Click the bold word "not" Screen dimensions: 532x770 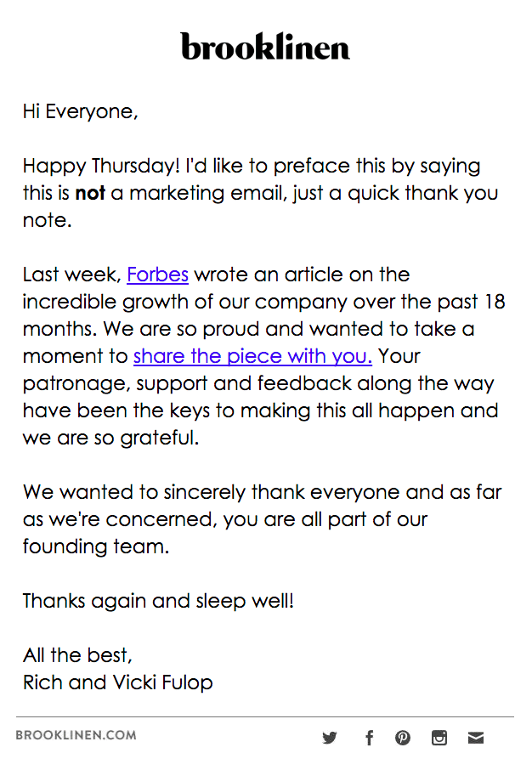click(x=90, y=193)
